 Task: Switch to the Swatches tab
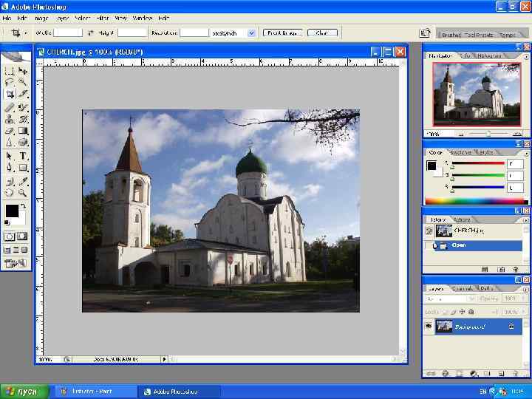460,152
